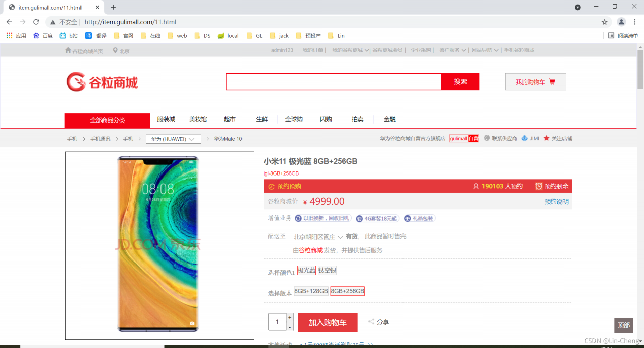644x348 pixels.
Task: Open the DS bookmark folder
Action: [x=202, y=36]
